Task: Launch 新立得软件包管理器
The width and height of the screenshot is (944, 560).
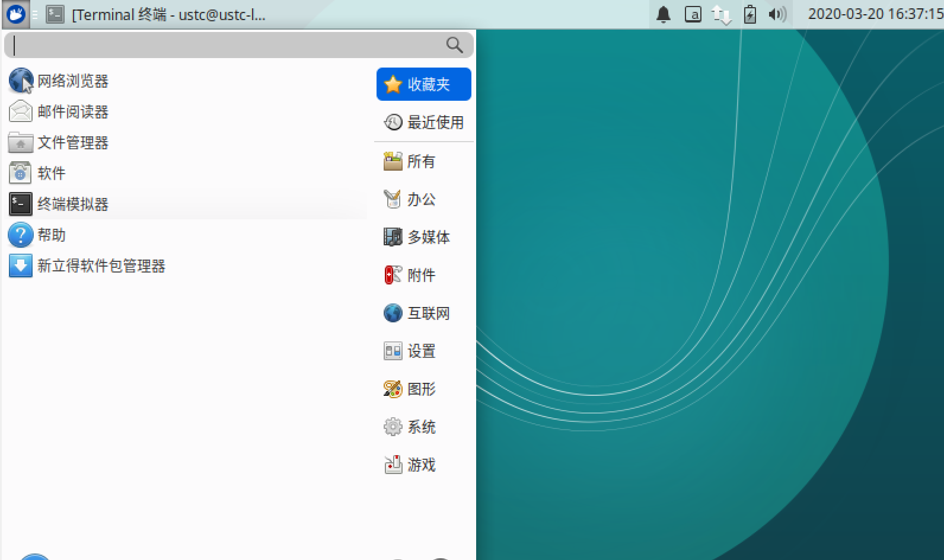Action: tap(101, 266)
